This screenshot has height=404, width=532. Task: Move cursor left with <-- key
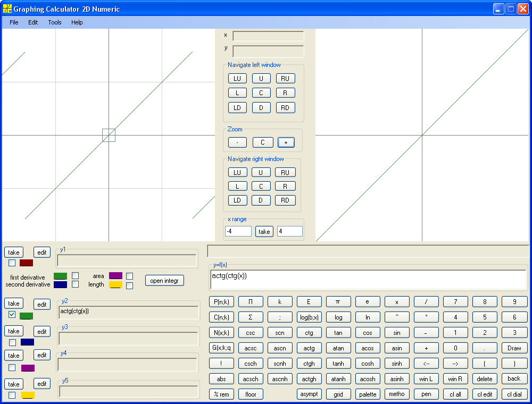[427, 364]
